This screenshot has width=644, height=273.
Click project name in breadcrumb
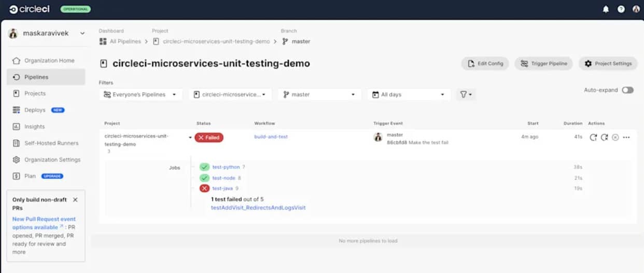tap(216, 41)
